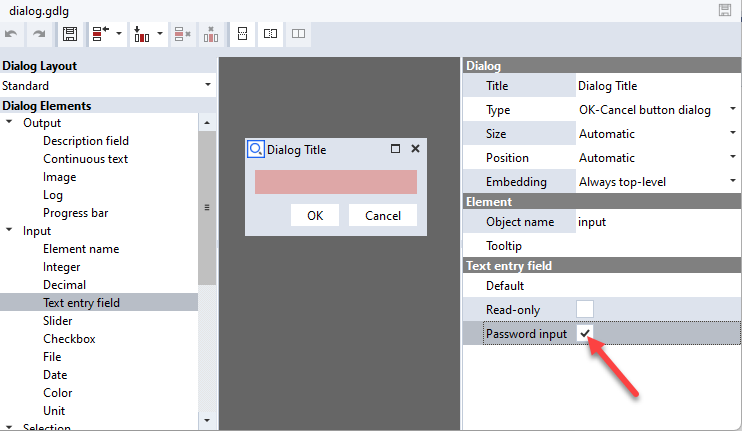The image size is (742, 431).
Task: Click the save icon beside dialog.gdlg title
Action: (x=725, y=10)
